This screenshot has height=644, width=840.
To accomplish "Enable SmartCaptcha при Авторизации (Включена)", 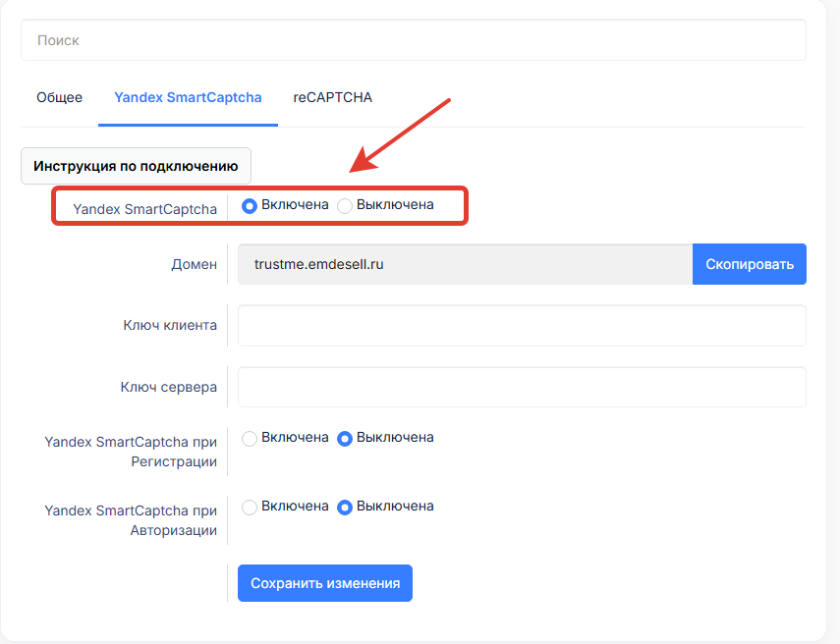I will coord(250,508).
